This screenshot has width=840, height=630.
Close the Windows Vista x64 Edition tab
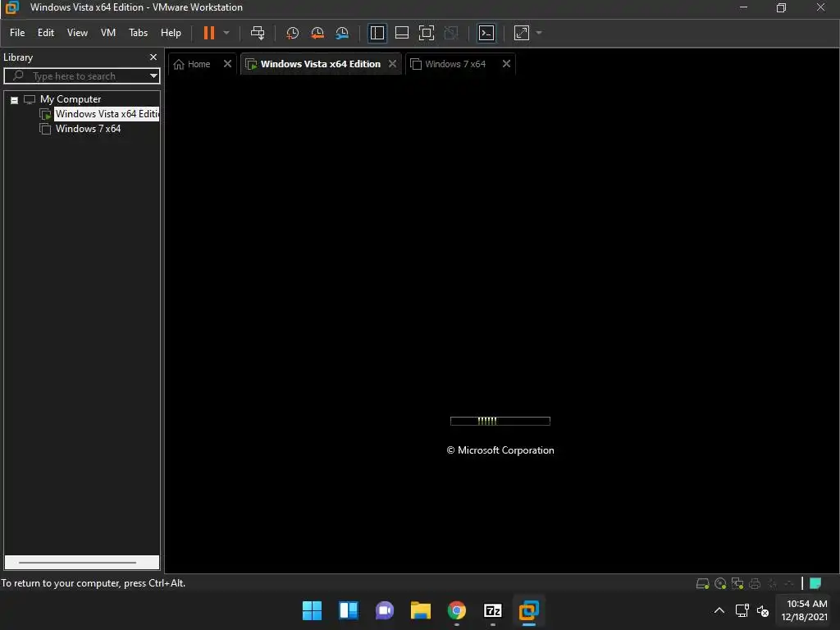[x=393, y=64]
